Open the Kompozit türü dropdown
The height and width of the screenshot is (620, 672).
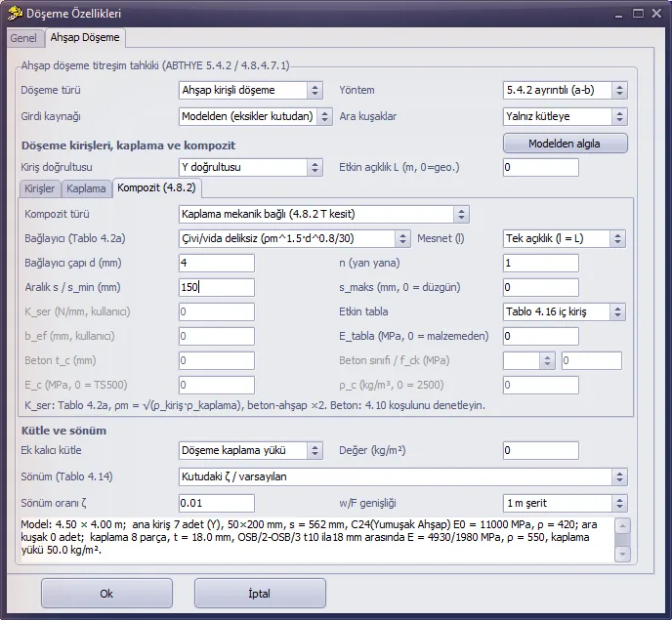(x=324, y=214)
